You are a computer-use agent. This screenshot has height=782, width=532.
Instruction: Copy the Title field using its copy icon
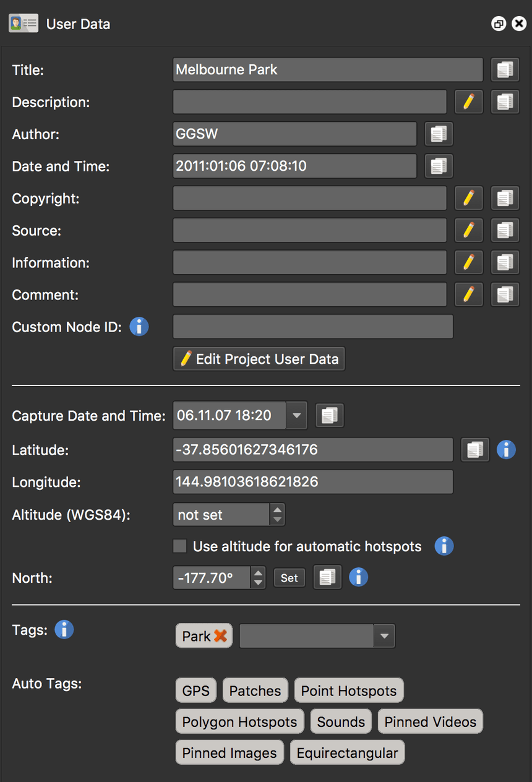pyautogui.click(x=505, y=70)
